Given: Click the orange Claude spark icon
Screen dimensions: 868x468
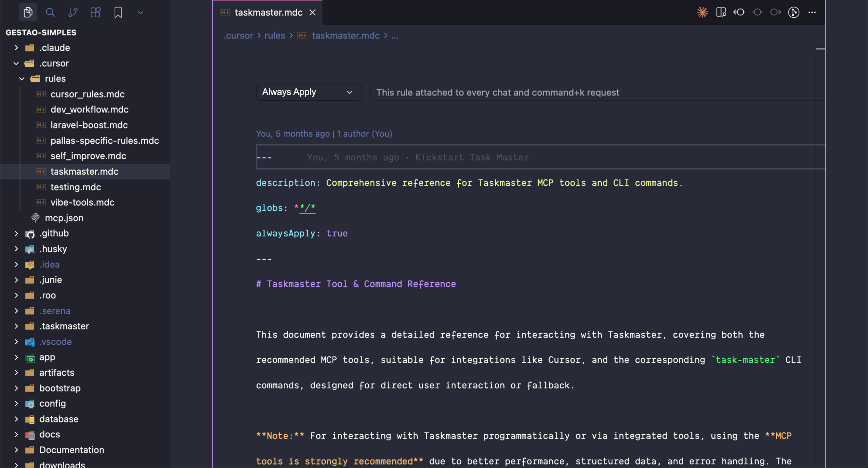Looking at the screenshot, I should (x=702, y=12).
